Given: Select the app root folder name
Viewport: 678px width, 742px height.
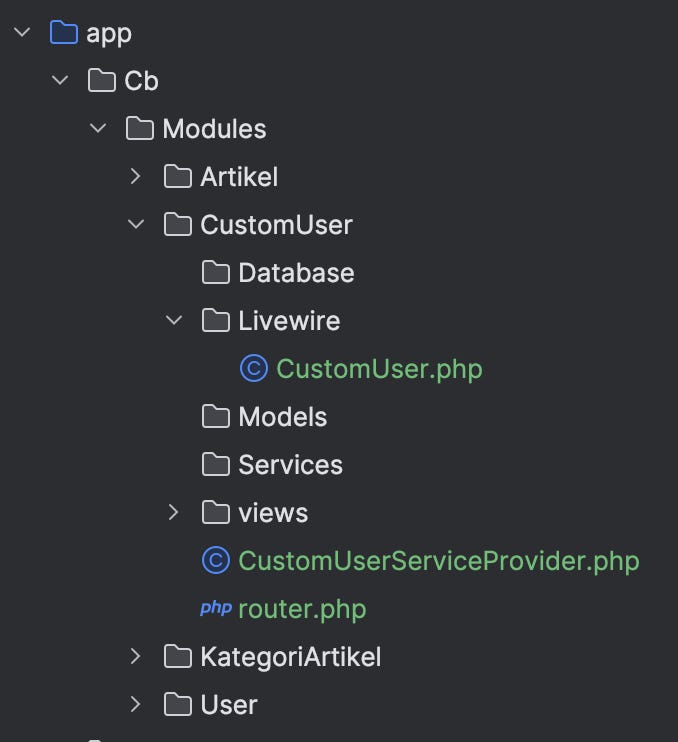Looking at the screenshot, I should (109, 35).
